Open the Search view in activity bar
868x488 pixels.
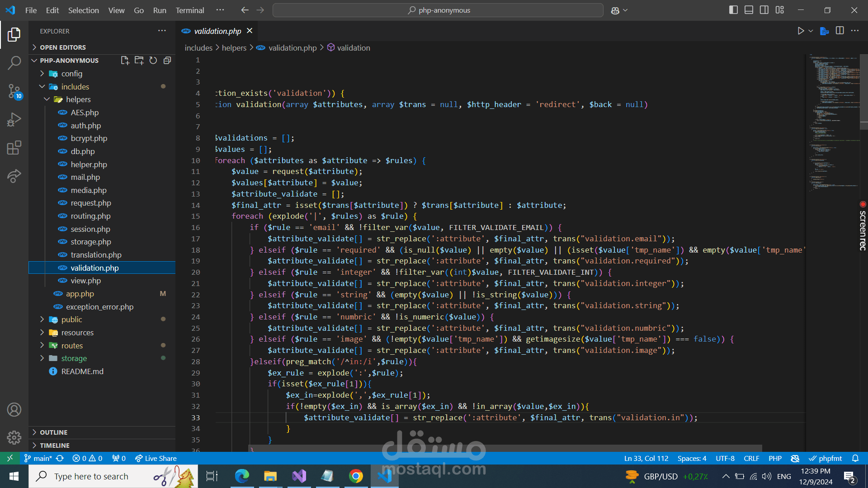coord(14,63)
